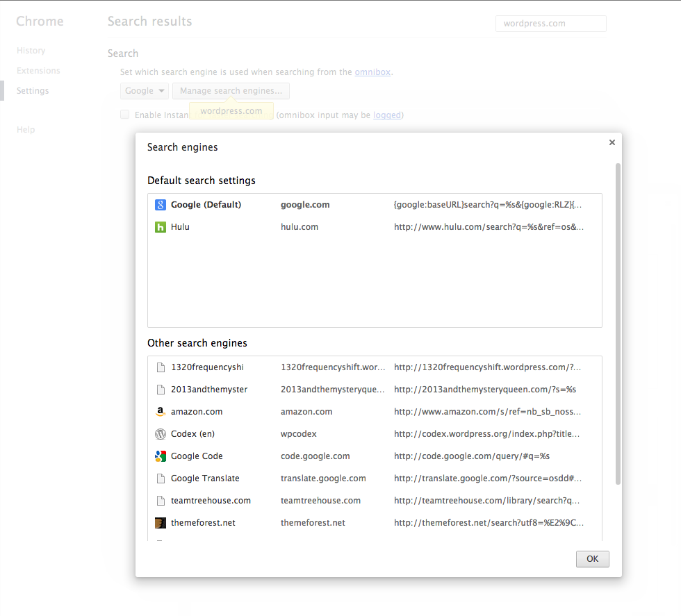Click the Manage search engines button
Image resolution: width=681 pixels, height=616 pixels.
(x=231, y=91)
